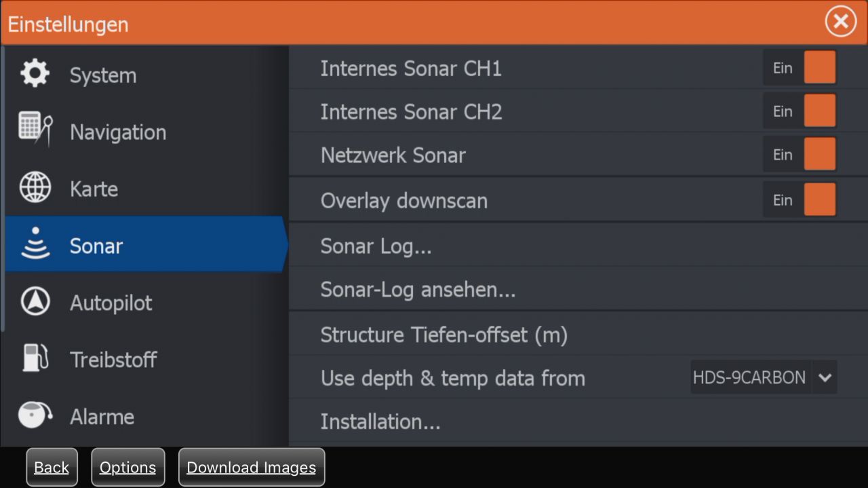
Task: Open the Sonar Log... entry
Action: coord(376,246)
